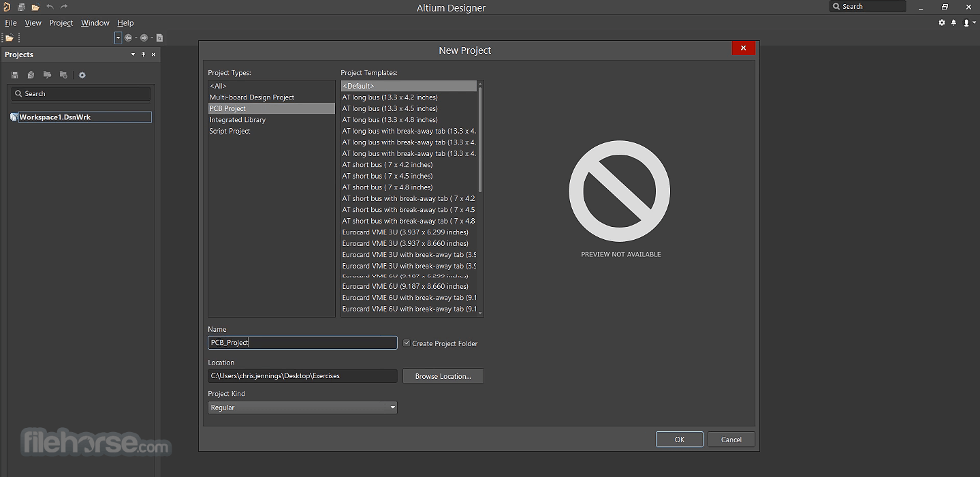Select AT short bus ( 7 x 4.5 inches)
This screenshot has width=980, height=477.
409,176
